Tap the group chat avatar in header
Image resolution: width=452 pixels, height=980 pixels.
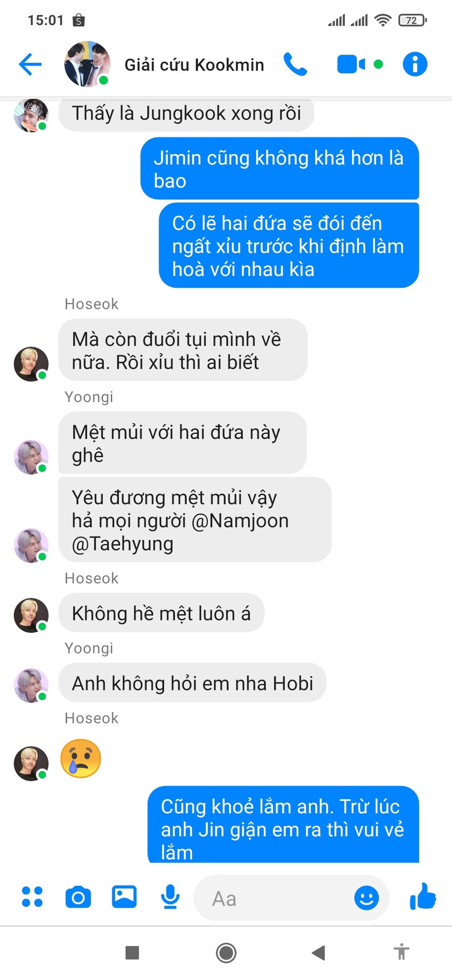click(87, 64)
